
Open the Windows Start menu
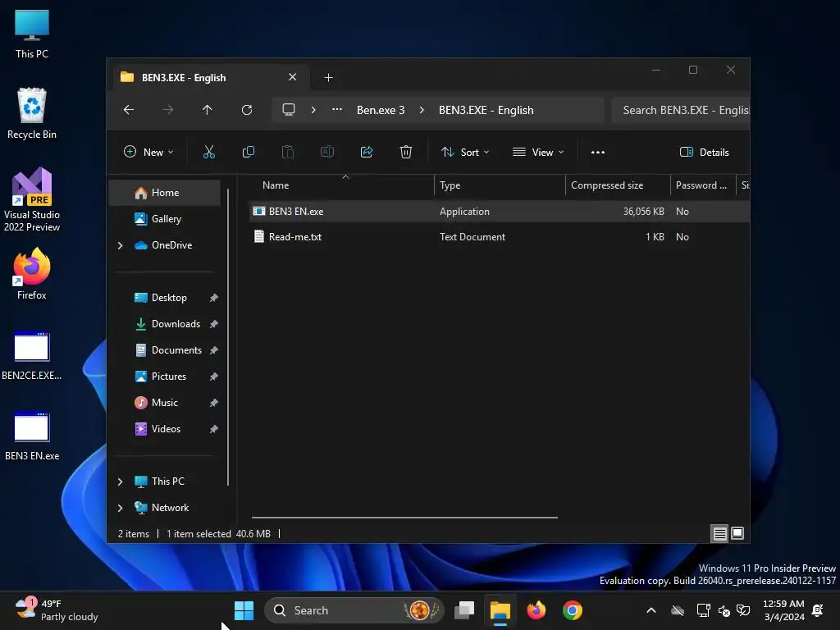pos(244,610)
